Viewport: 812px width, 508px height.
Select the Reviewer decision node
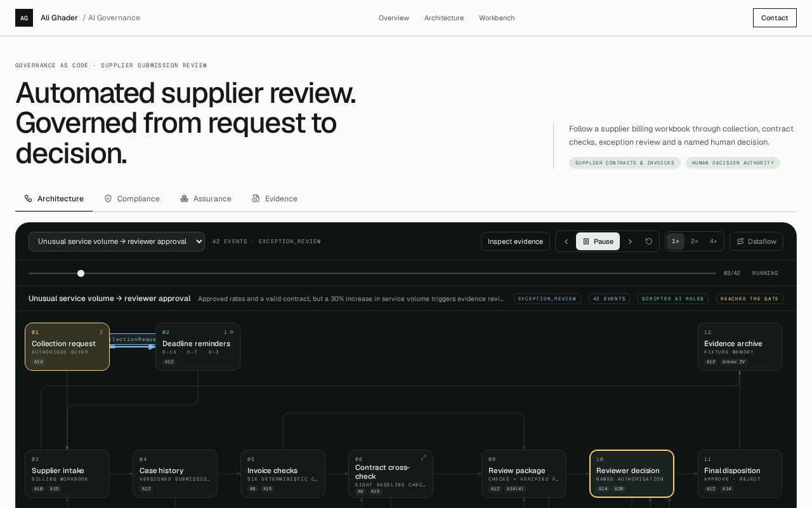tap(632, 474)
